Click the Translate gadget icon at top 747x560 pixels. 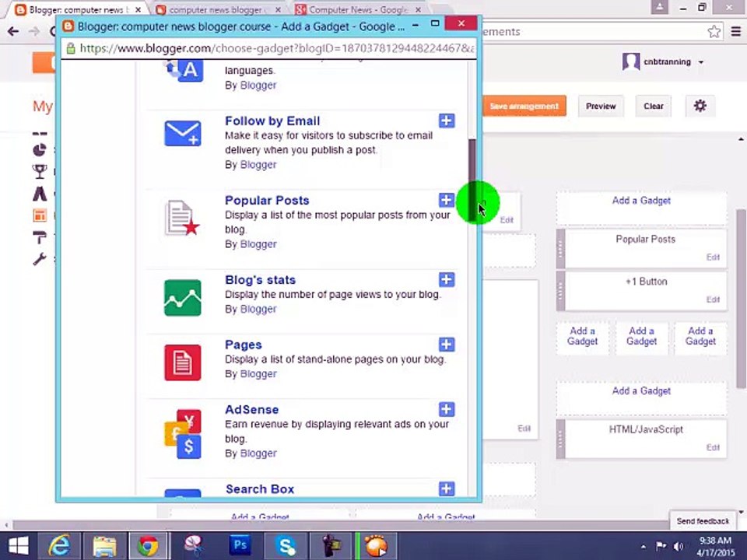point(184,71)
